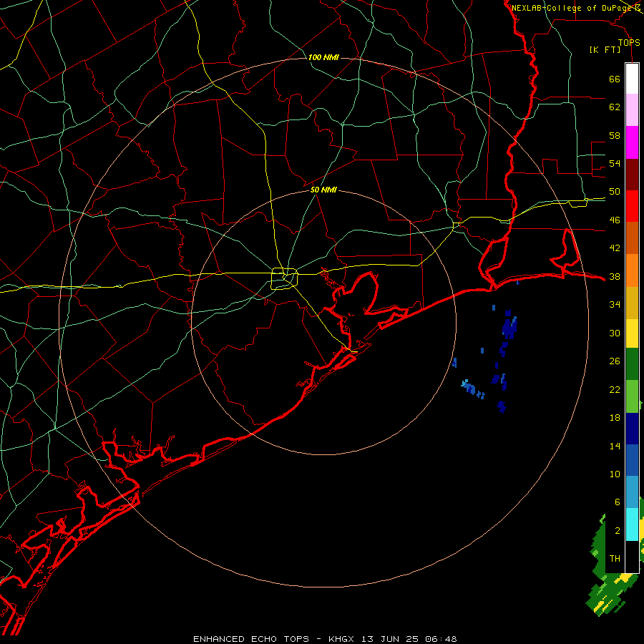Click the 'KHGX' station identifier in caption
Screen dimensions: 644x644
click(342, 639)
